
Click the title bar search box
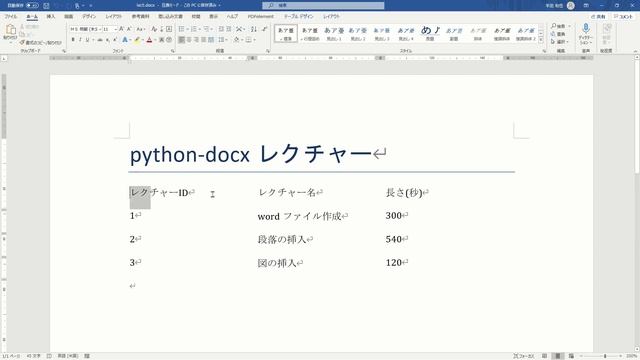tap(323, 5)
